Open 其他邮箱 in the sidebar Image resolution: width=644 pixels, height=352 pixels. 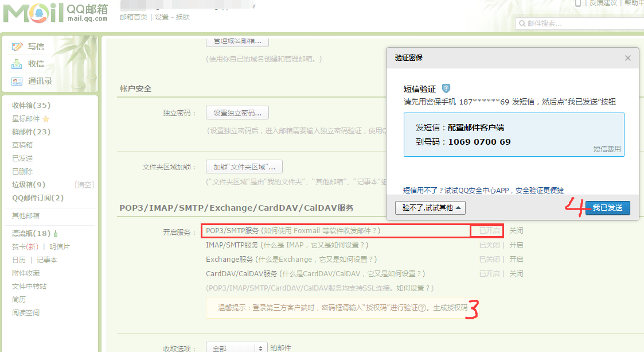[25, 215]
